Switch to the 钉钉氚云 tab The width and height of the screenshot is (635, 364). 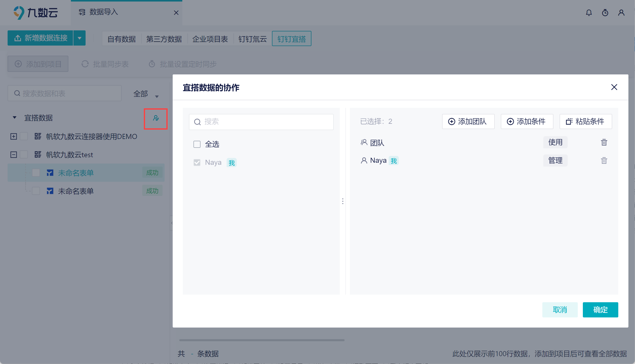pos(252,39)
